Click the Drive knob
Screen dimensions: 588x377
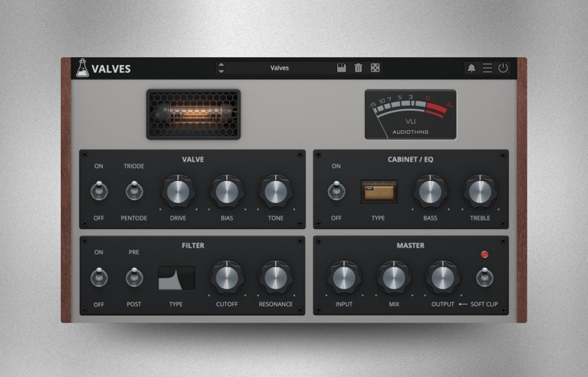178,192
